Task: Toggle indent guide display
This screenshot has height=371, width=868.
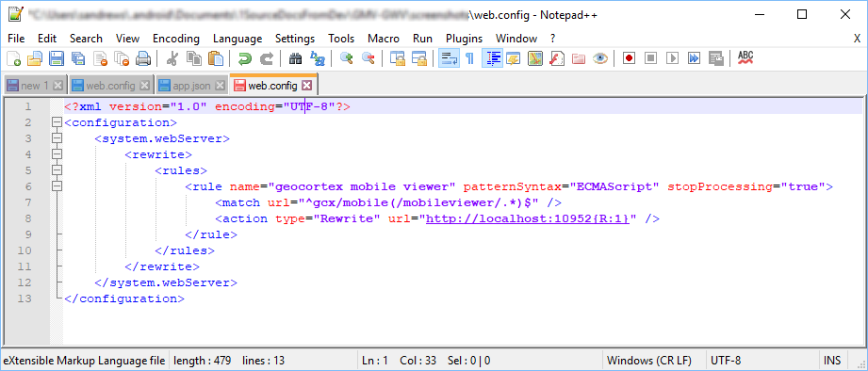Action: [492, 57]
